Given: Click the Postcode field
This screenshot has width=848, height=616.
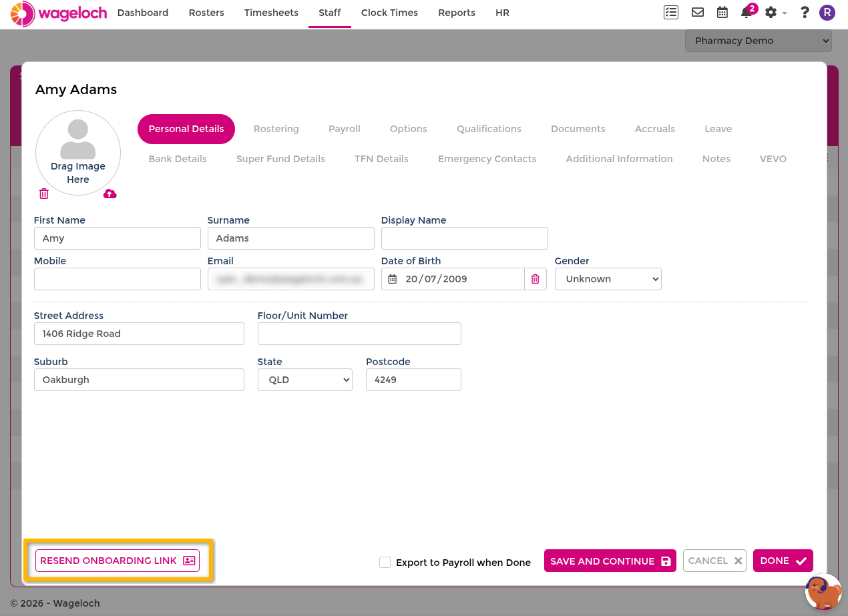Looking at the screenshot, I should pos(413,380).
